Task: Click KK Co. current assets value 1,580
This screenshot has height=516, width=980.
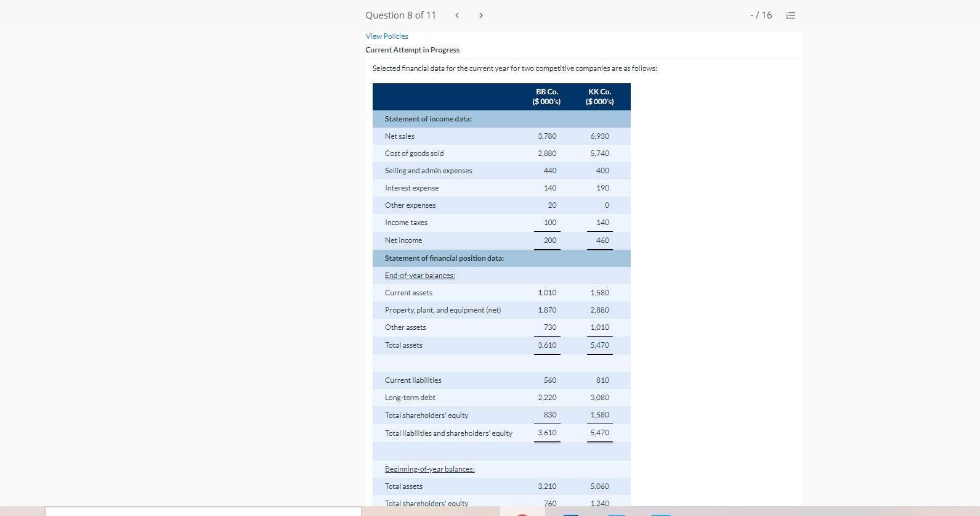Action: tap(600, 293)
